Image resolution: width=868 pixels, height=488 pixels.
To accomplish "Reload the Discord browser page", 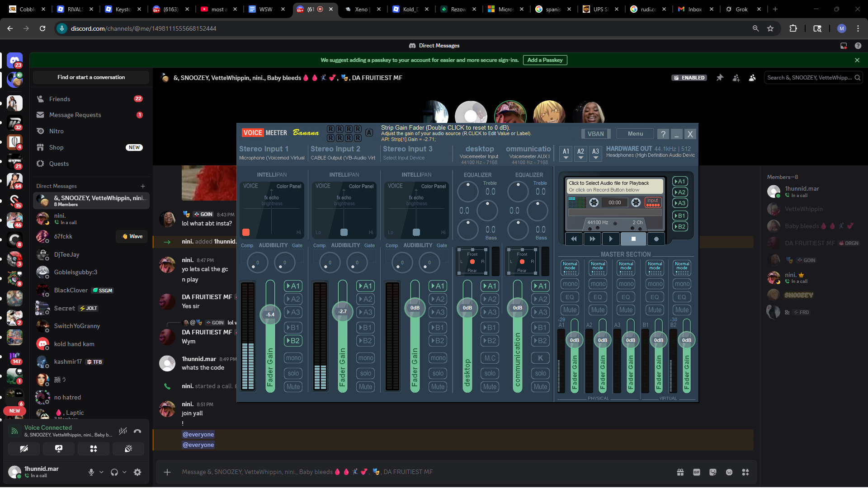I will coord(42,28).
